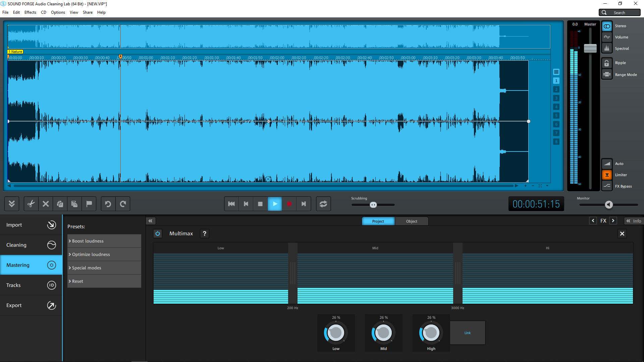Adjust the Scrubbing slider
This screenshot has width=644, height=362.
pyautogui.click(x=373, y=205)
